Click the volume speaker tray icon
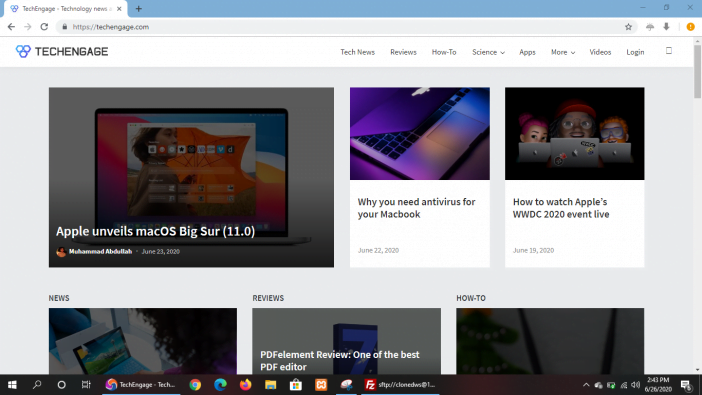The height and width of the screenshot is (395, 702). click(635, 385)
